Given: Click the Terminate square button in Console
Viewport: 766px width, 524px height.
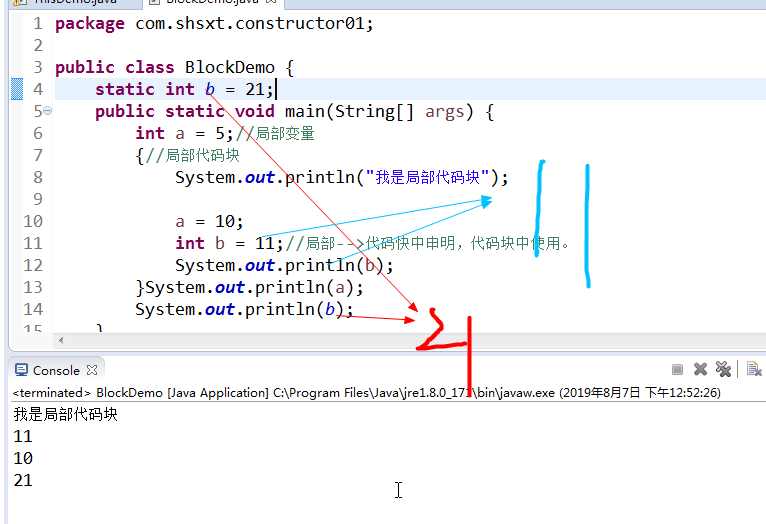Looking at the screenshot, I should pyautogui.click(x=677, y=370).
